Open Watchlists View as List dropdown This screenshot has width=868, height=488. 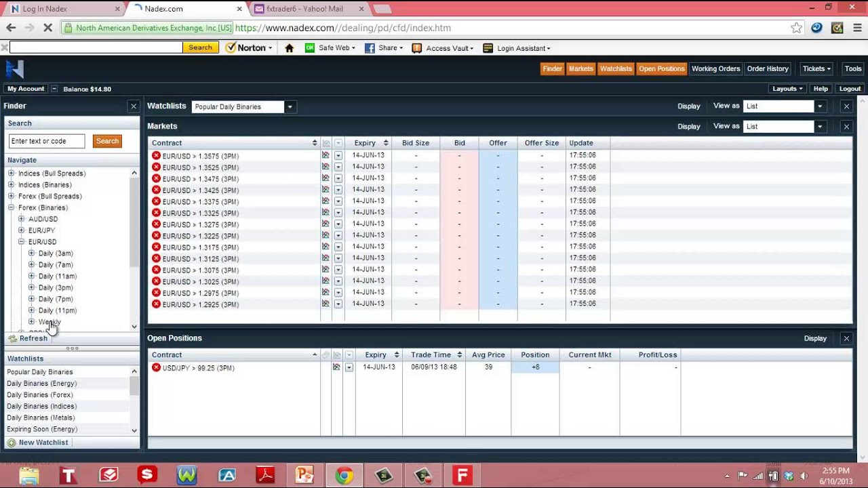(820, 106)
